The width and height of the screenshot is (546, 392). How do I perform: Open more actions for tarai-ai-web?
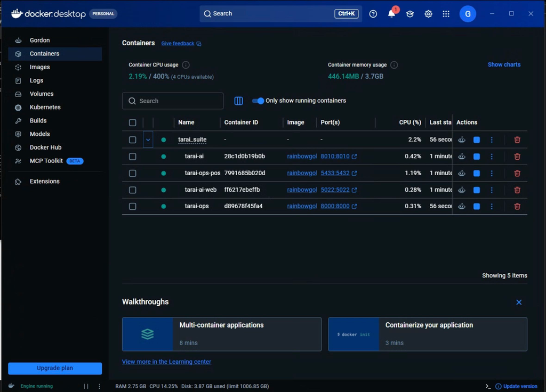click(492, 190)
